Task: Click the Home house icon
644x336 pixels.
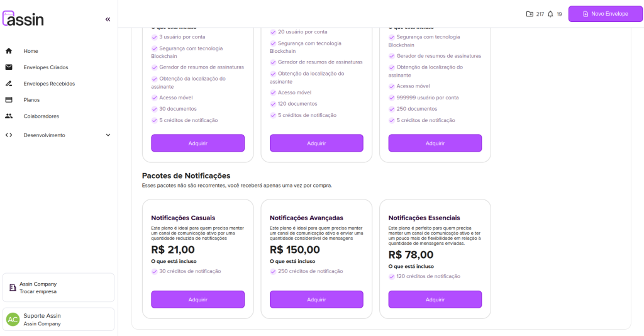Action: click(x=9, y=51)
